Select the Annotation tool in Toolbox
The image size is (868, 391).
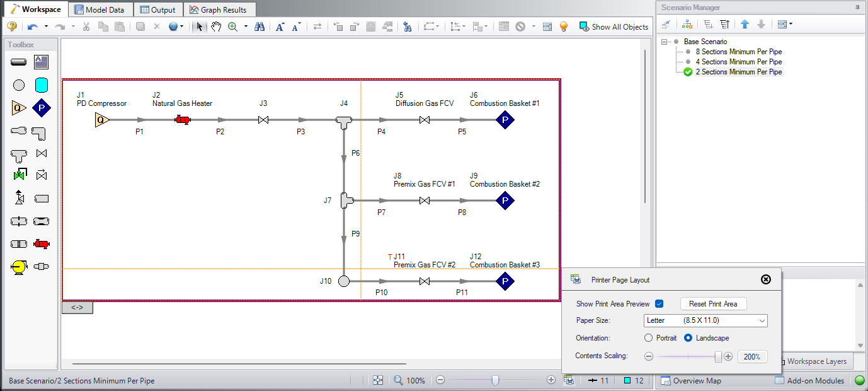pyautogui.click(x=41, y=62)
